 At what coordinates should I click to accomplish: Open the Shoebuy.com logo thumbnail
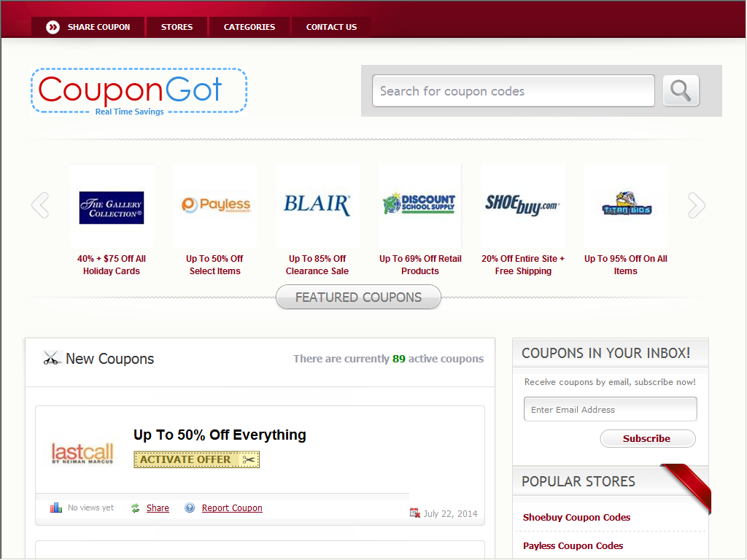[522, 205]
